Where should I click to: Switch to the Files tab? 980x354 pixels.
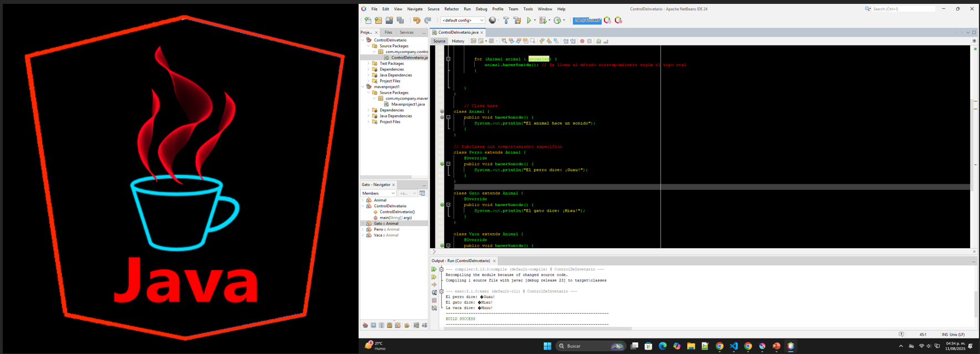388,32
